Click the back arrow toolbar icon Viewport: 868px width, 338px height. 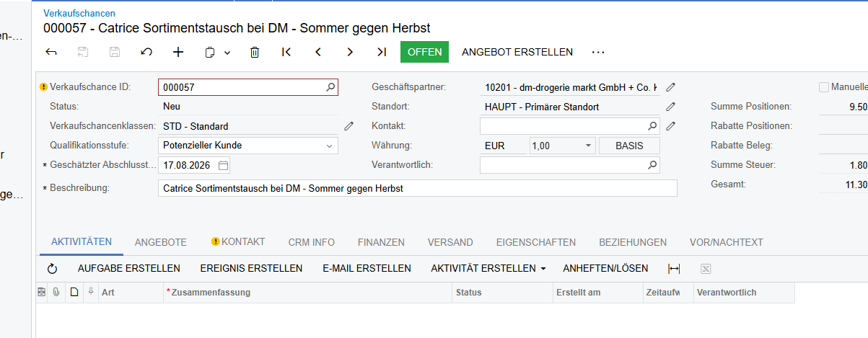point(51,52)
